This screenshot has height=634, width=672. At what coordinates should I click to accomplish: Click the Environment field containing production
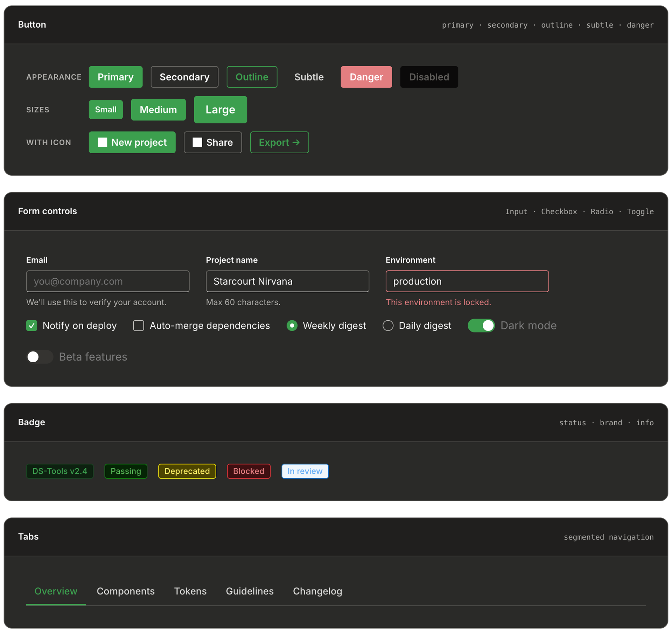coord(467,281)
